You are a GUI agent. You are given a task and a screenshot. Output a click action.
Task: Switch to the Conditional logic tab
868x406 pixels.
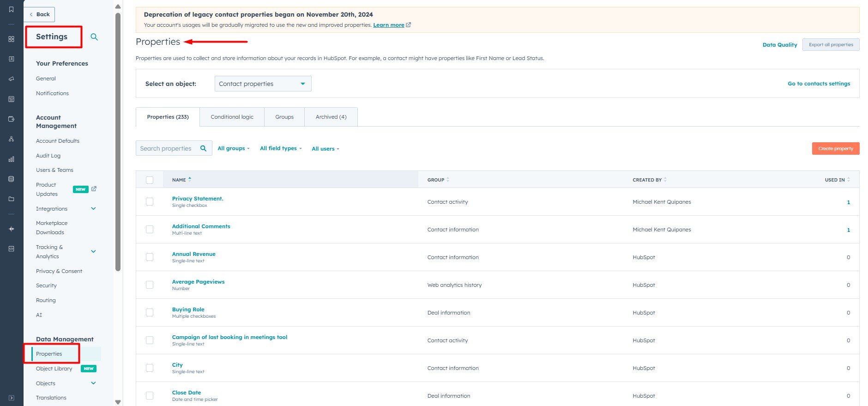coord(232,117)
